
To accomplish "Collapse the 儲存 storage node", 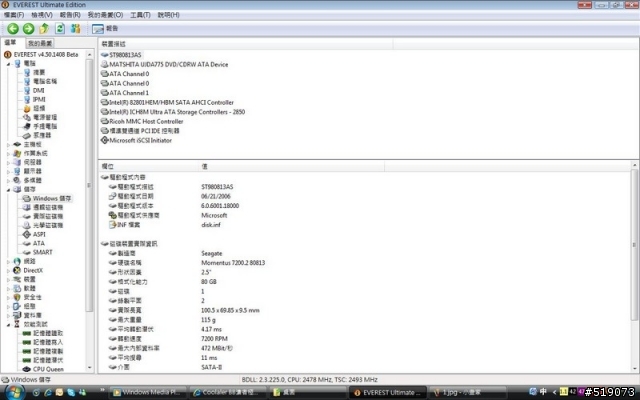I will tap(8, 189).
